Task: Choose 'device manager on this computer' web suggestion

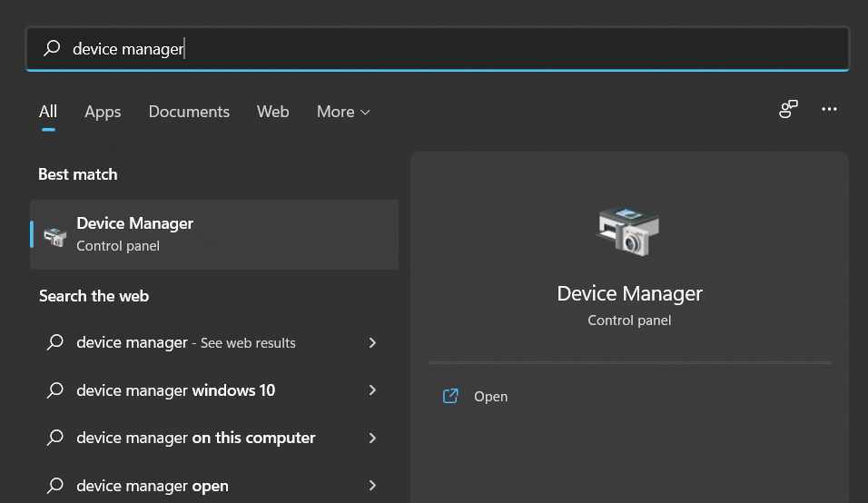Action: click(195, 438)
